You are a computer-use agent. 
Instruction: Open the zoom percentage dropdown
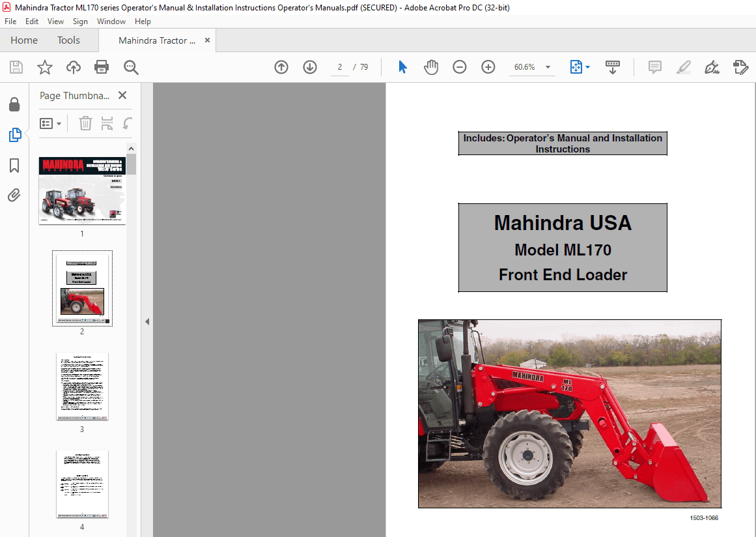point(547,66)
